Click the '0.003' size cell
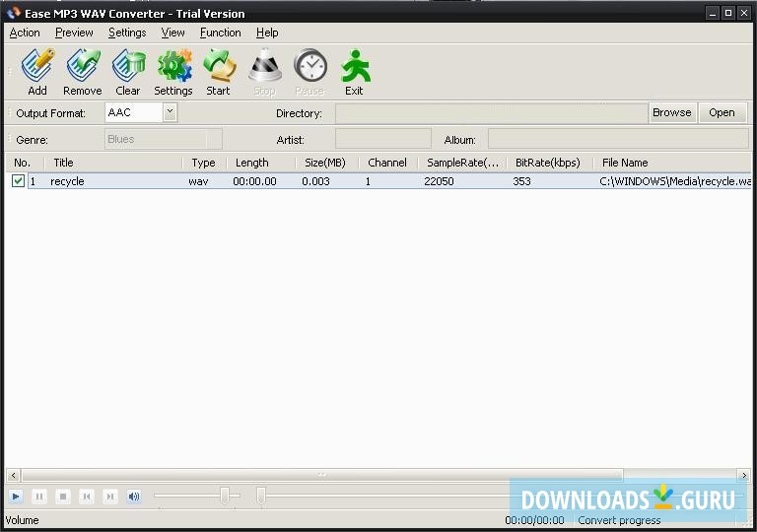 (x=315, y=181)
